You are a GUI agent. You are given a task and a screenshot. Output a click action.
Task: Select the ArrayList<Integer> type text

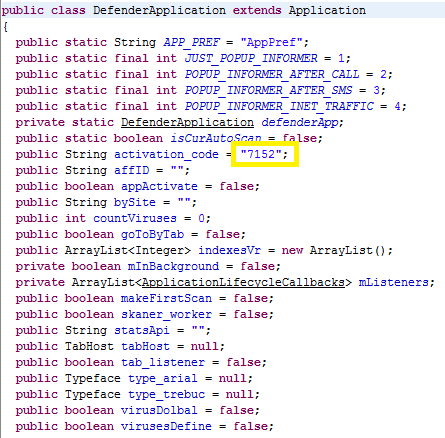coord(128,251)
